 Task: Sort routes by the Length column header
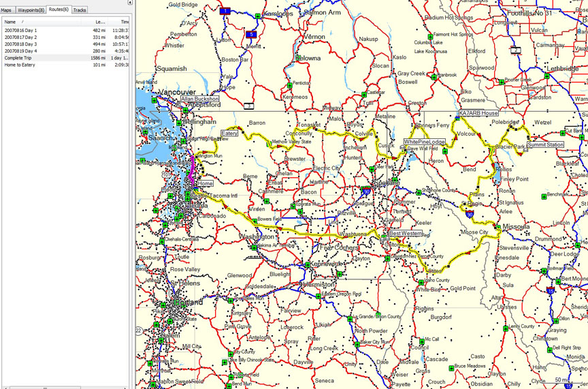(100, 22)
